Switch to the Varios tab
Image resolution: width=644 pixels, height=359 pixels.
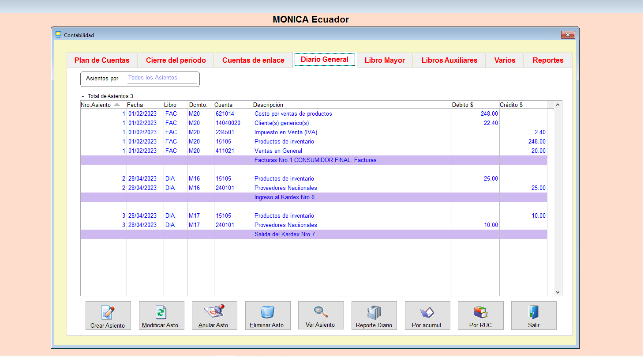coord(505,60)
